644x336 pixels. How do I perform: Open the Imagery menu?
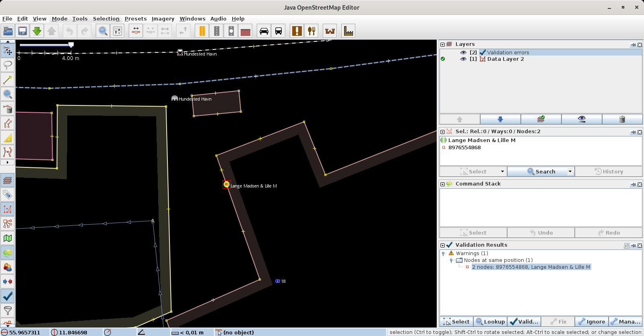[163, 19]
